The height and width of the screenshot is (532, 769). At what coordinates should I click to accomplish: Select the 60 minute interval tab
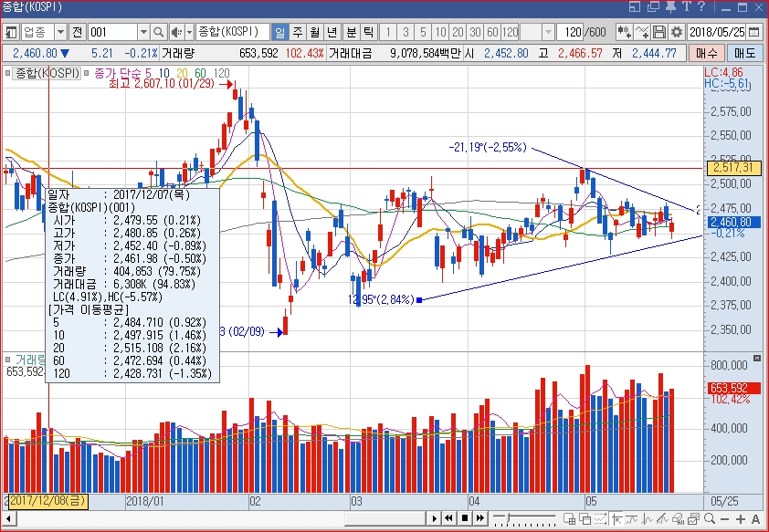pos(493,32)
